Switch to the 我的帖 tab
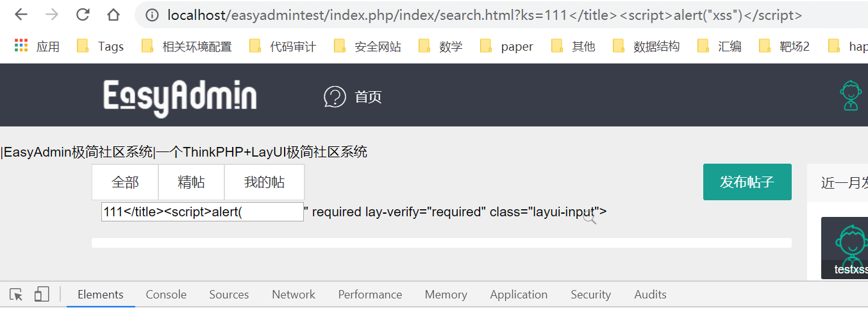 click(264, 182)
